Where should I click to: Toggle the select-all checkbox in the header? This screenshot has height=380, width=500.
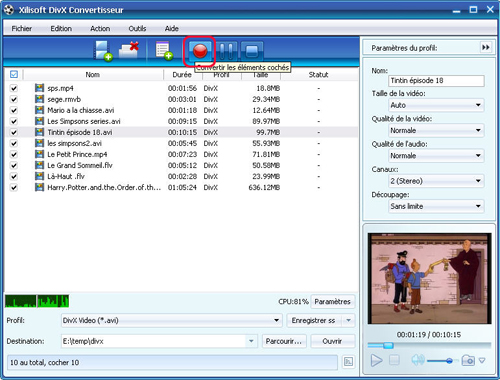[x=14, y=74]
